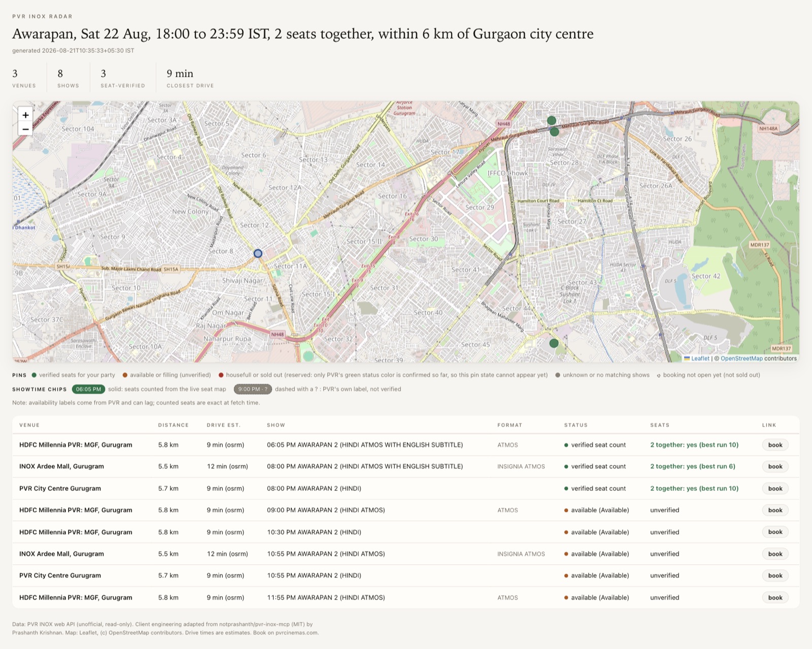Click the grey unknown shows legend dot
The image size is (812, 649).
[x=558, y=375]
